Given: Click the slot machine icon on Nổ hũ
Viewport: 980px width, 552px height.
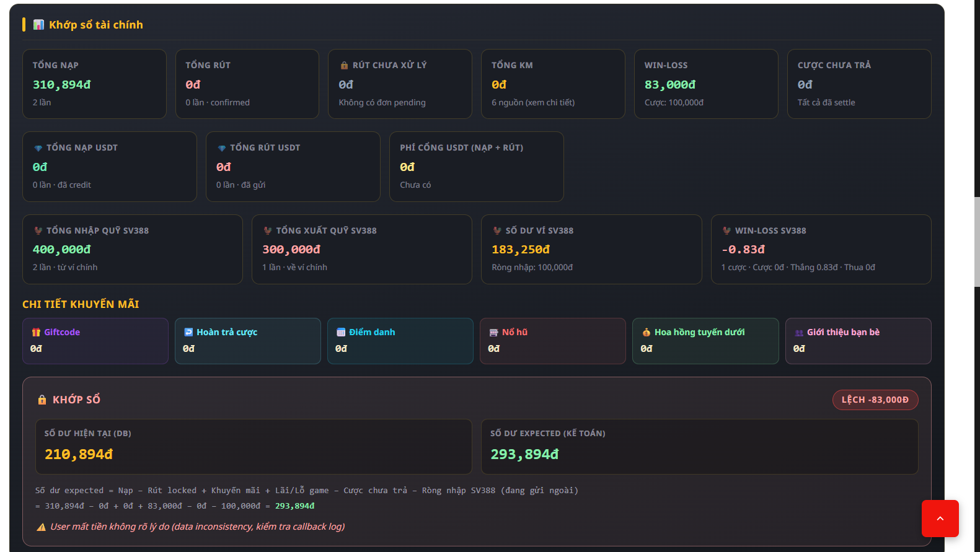Looking at the screenshot, I should 494,332.
